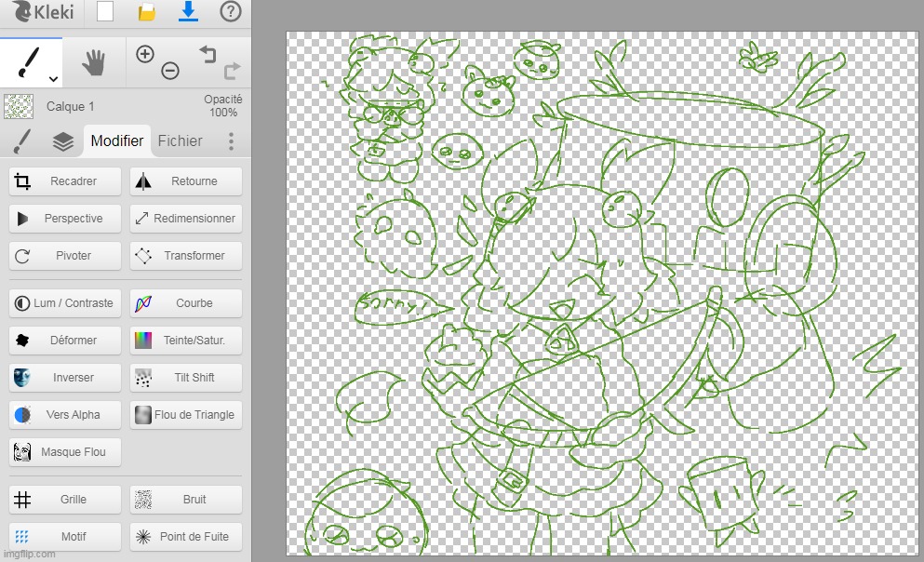Click the Recadrer crop button
The width and height of the screenshot is (924, 562).
[x=65, y=181]
